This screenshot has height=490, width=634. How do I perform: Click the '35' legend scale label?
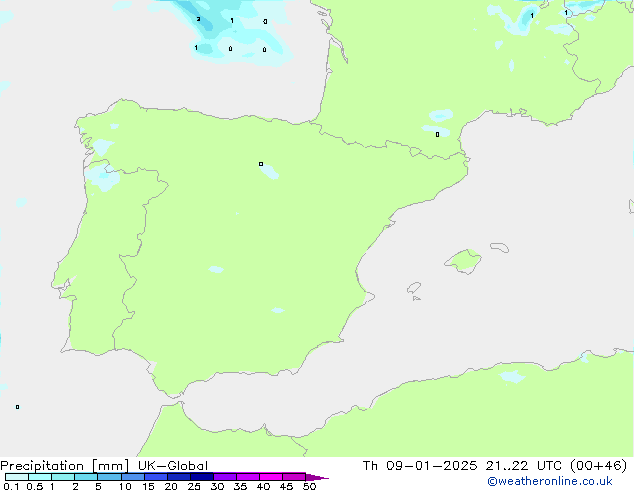click(240, 486)
